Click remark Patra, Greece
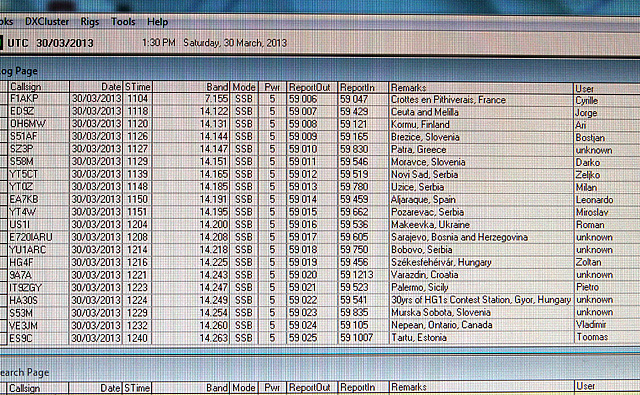 click(418, 150)
